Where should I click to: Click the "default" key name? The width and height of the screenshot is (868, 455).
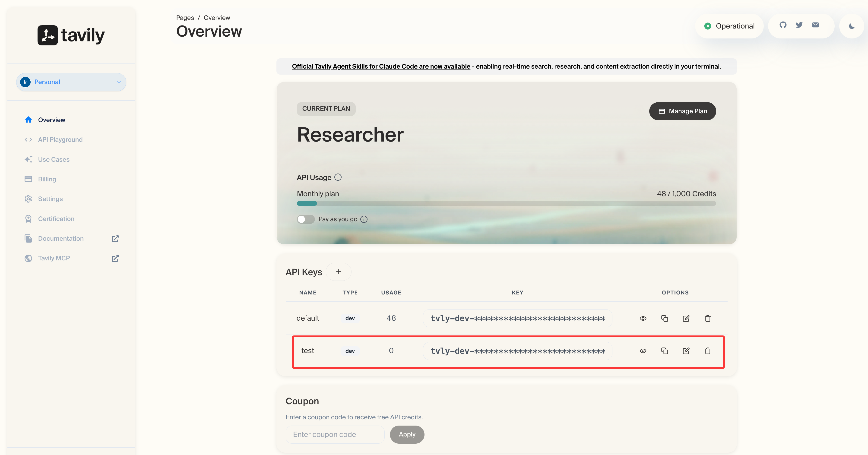click(308, 318)
